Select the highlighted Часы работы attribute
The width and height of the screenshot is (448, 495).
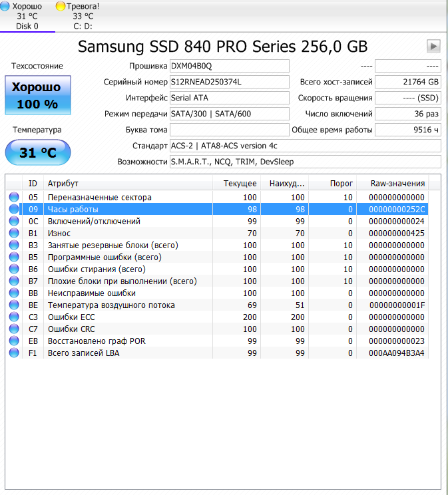coord(218,210)
